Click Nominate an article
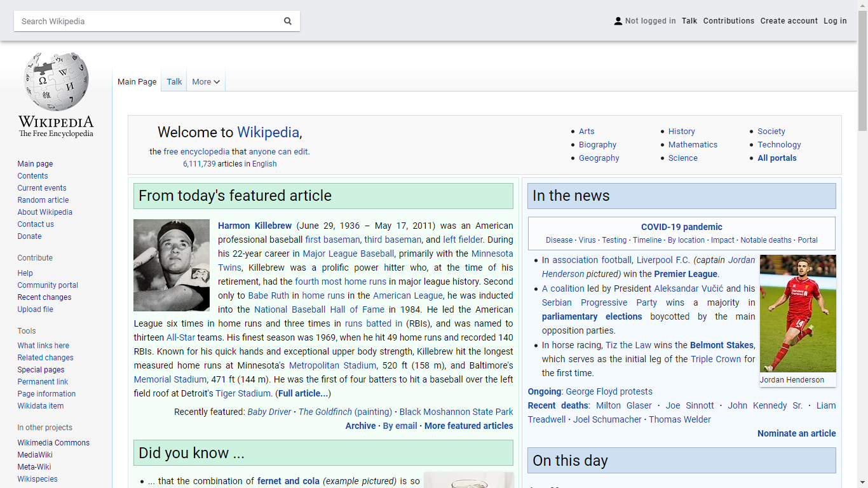Screen dimensions: 868x488 [x=797, y=433]
